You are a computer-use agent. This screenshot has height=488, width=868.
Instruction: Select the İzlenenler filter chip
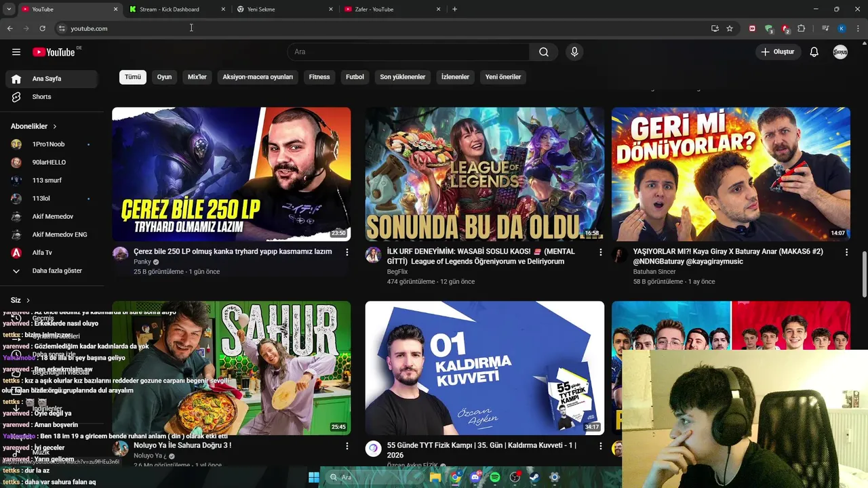click(455, 77)
